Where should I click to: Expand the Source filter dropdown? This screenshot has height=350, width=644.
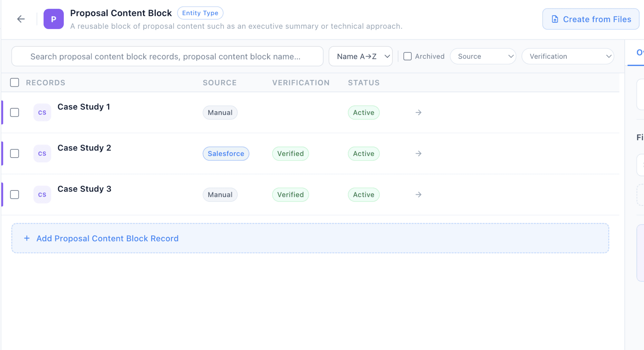click(483, 56)
